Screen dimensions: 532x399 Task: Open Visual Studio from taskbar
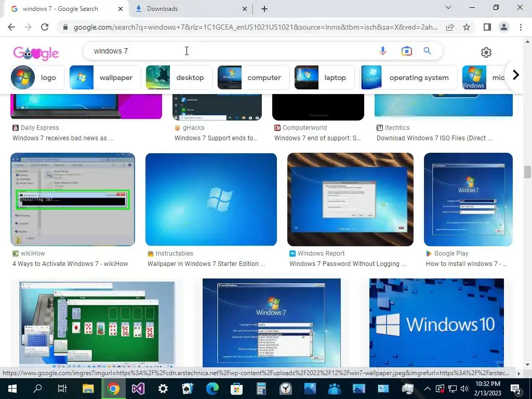coord(138,389)
